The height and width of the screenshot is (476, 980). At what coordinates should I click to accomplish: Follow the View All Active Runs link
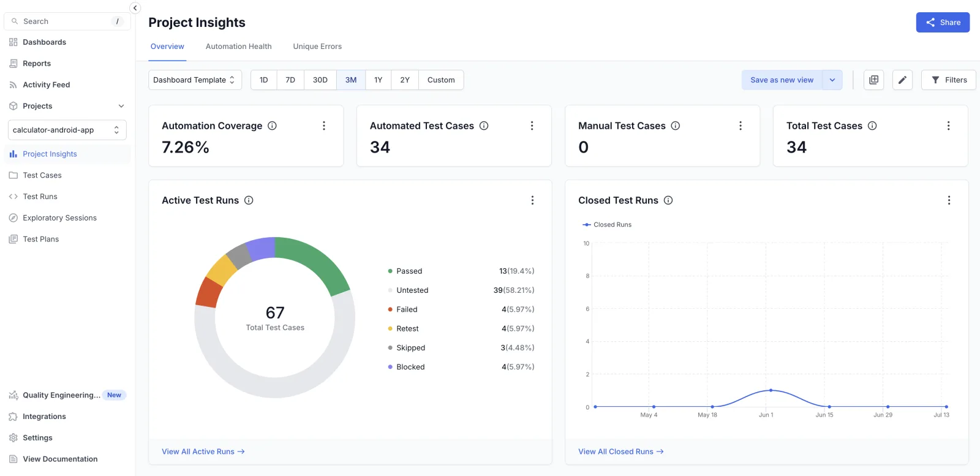pos(203,451)
